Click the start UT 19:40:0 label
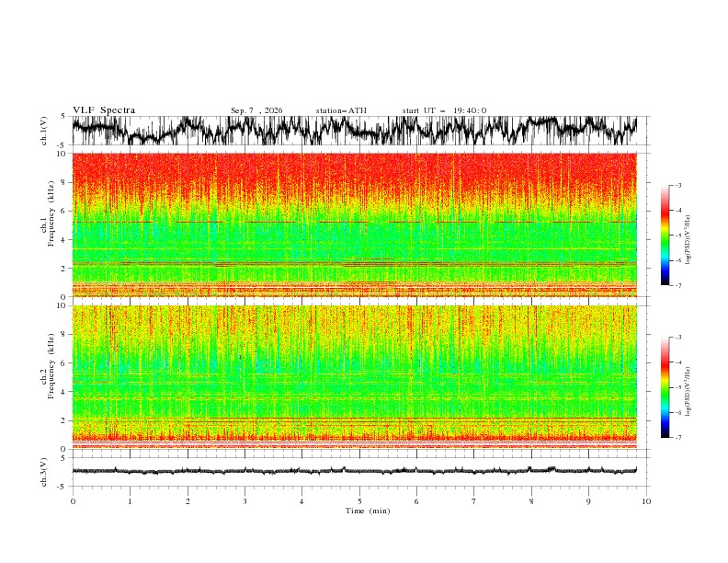This screenshot has height=563, width=728. point(444,110)
